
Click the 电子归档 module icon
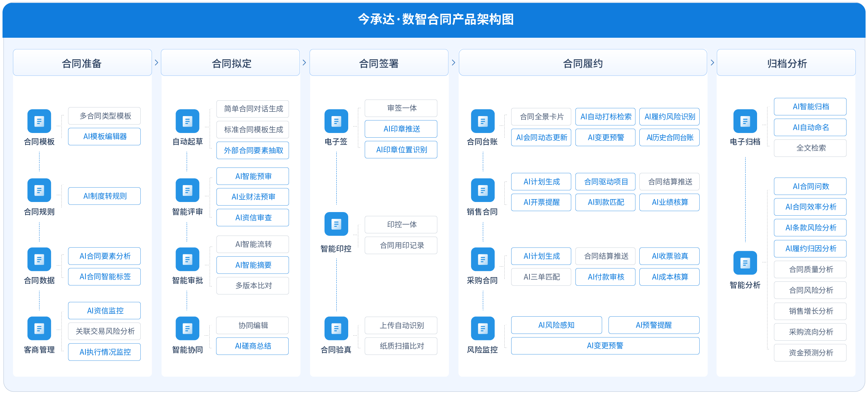(745, 121)
